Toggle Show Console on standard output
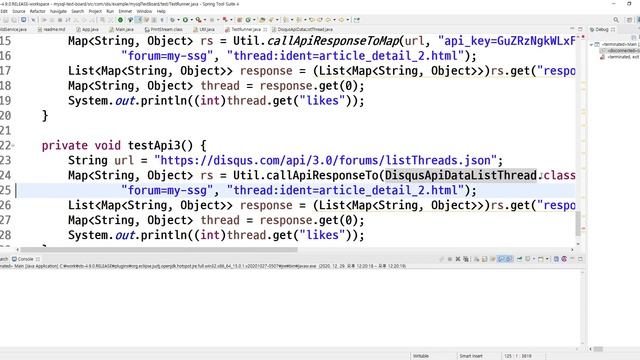Image resolution: width=640 pixels, height=360 pixels. pos(501,259)
